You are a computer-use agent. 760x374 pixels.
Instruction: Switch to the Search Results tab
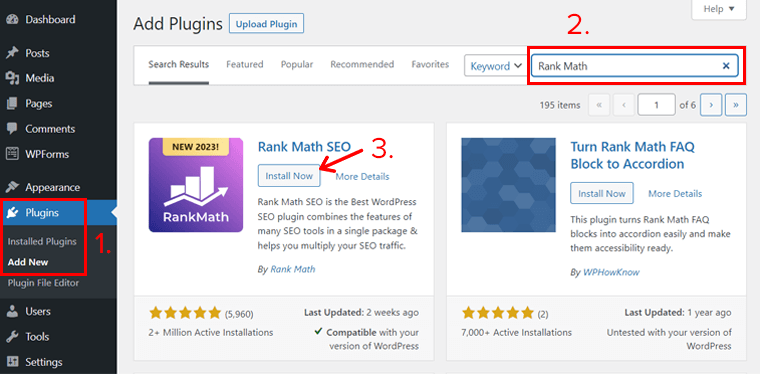[x=179, y=64]
